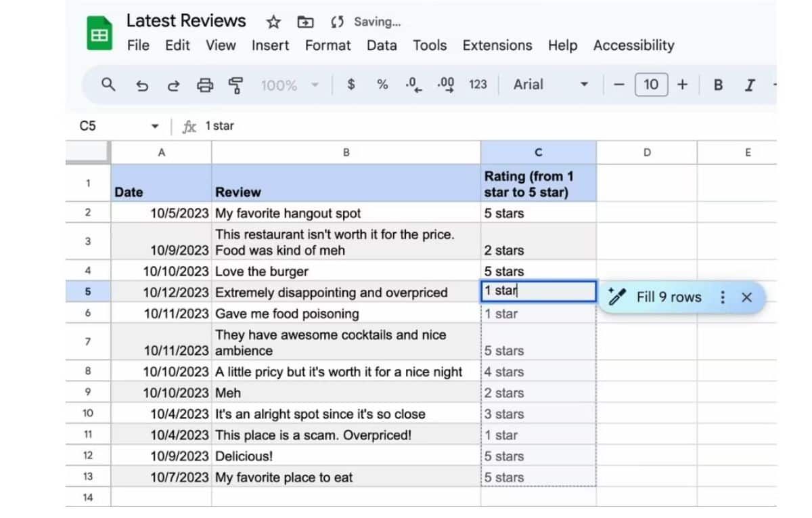This screenshot has width=812, height=518.
Task: Open the Data menu
Action: (382, 45)
